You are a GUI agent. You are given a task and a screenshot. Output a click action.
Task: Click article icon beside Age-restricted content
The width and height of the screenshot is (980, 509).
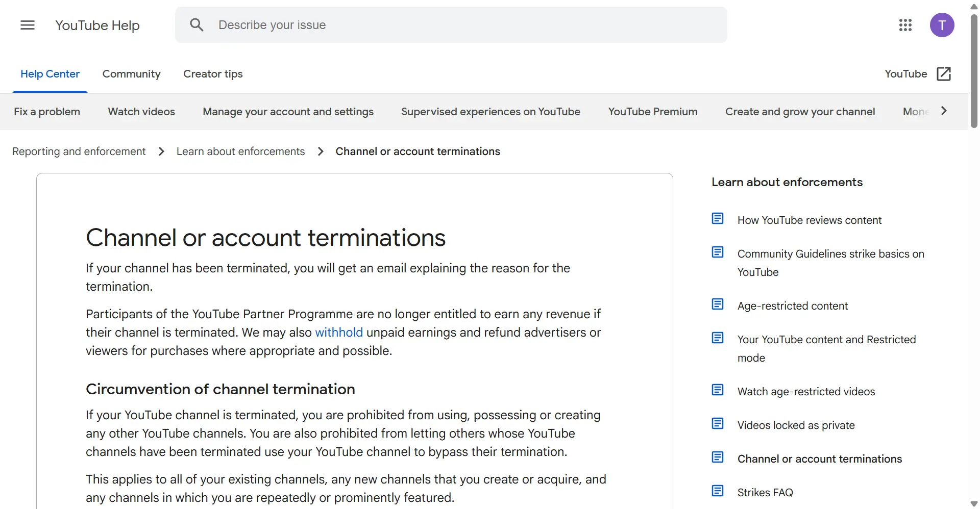(718, 304)
